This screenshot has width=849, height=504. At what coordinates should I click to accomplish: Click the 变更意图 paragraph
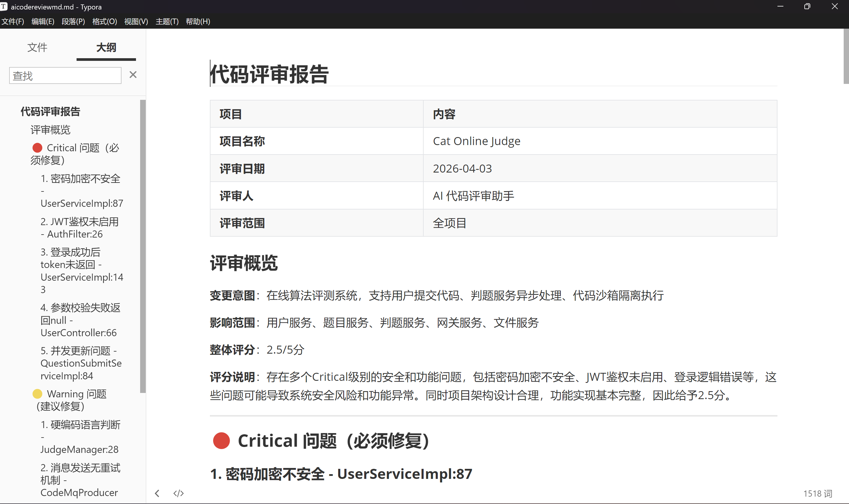pos(437,295)
